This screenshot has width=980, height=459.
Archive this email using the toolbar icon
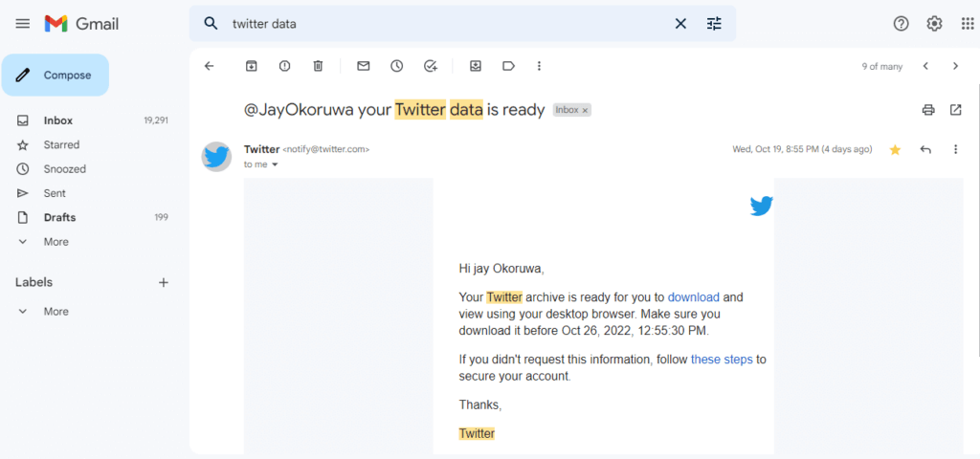coord(252,66)
